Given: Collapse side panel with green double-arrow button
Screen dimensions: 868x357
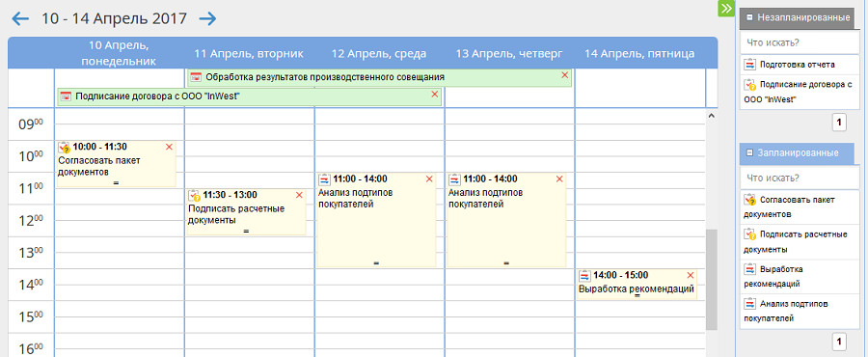Looking at the screenshot, I should coord(725,9).
